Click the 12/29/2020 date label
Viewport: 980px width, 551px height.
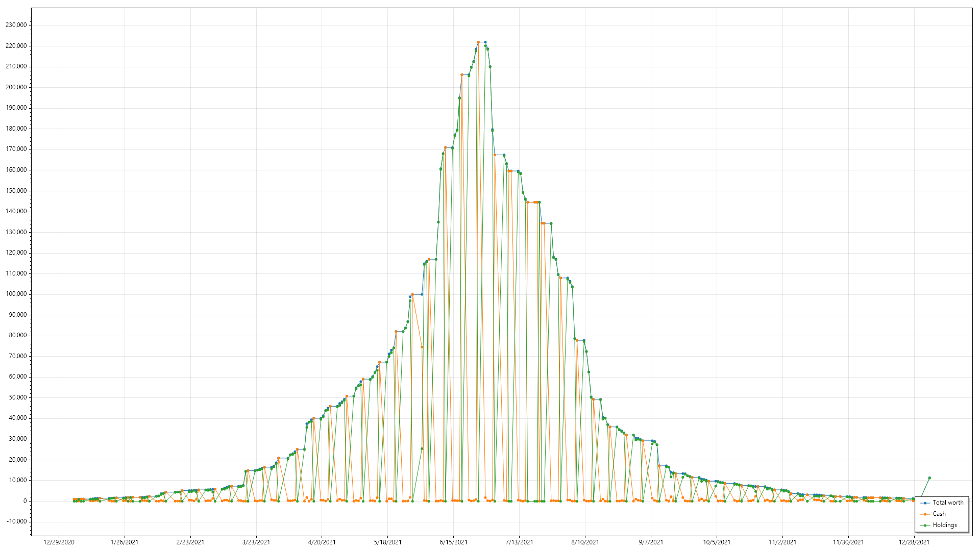tap(59, 542)
